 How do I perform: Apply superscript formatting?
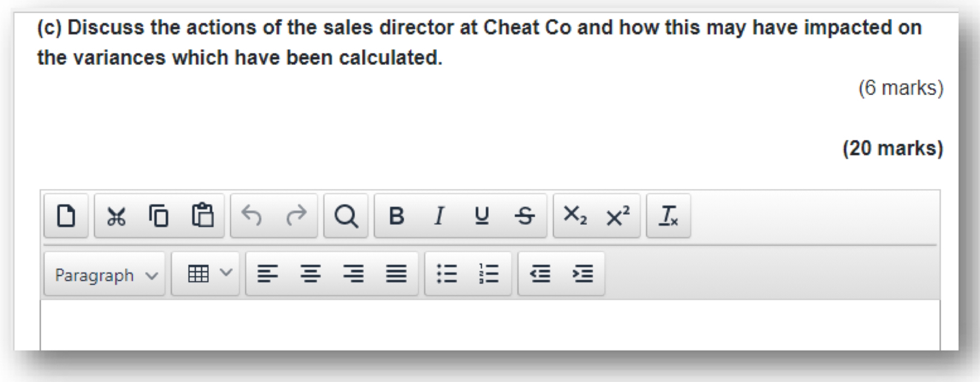(x=618, y=216)
